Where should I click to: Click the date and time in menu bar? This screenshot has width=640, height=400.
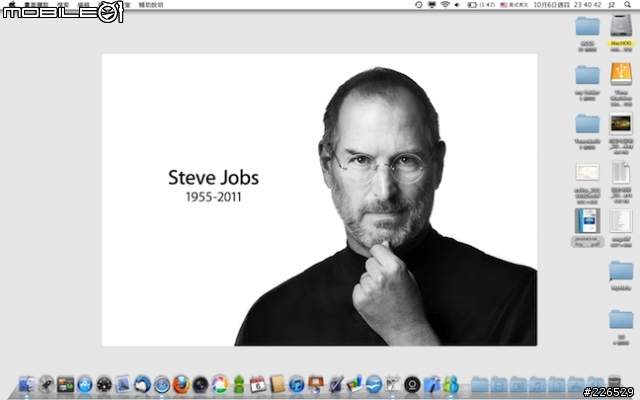point(567,4)
